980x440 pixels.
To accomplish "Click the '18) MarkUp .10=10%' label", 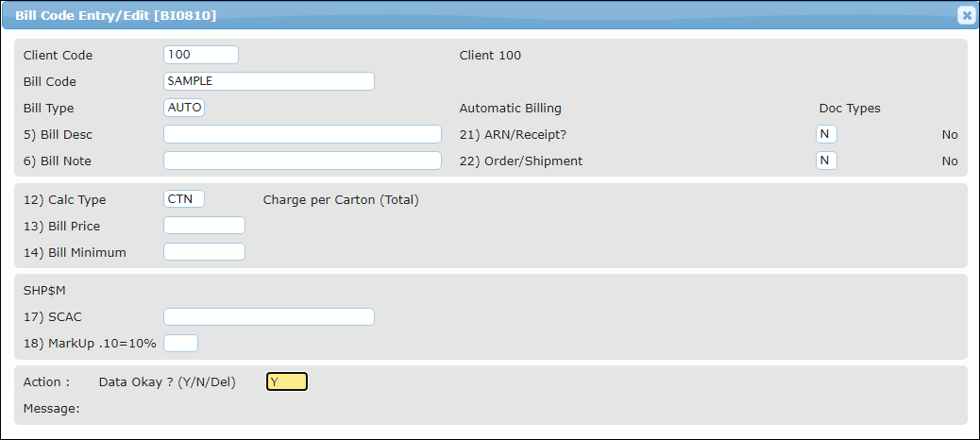I will [x=90, y=344].
